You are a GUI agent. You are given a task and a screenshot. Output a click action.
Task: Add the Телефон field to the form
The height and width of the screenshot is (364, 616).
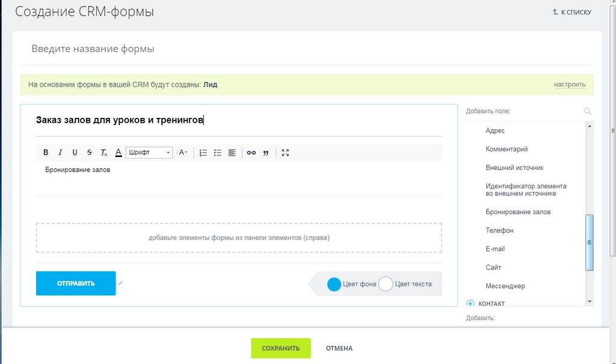499,230
